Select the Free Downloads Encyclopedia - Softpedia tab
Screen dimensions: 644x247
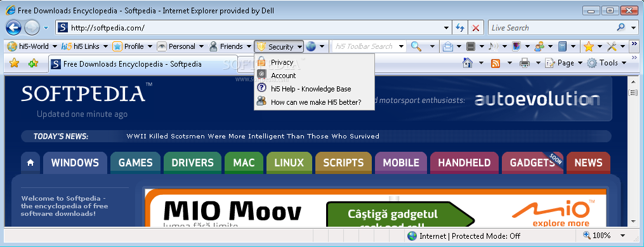pyautogui.click(x=143, y=64)
